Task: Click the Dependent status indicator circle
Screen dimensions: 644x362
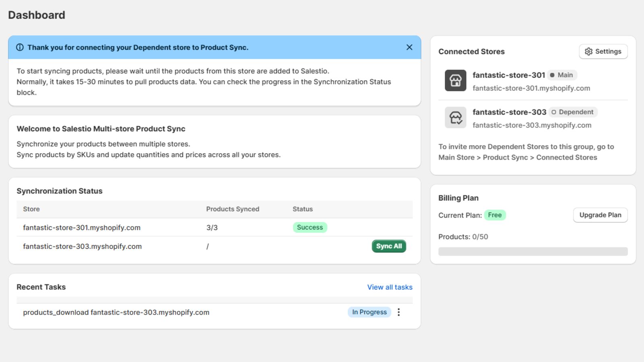Action: click(555, 112)
